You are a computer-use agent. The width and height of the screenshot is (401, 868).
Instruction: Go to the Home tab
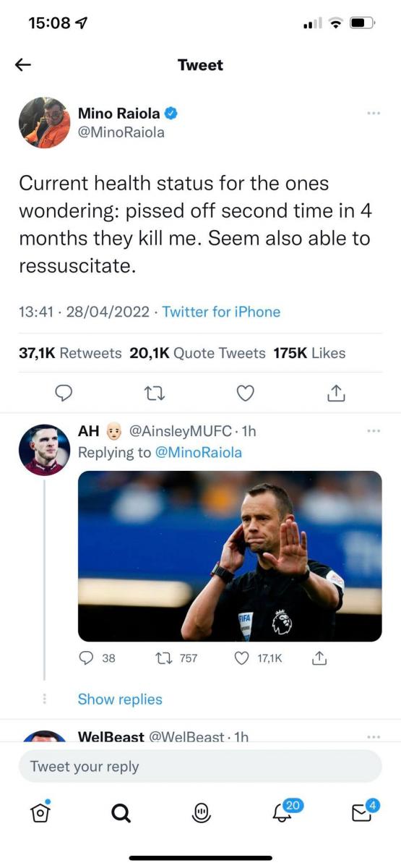pyautogui.click(x=42, y=812)
